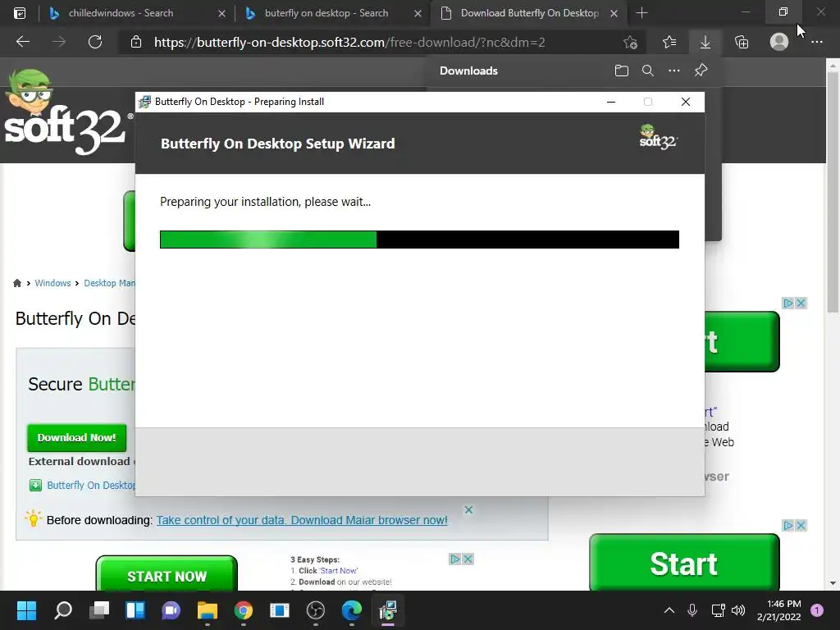Open the tab actions menu

[x=20, y=13]
